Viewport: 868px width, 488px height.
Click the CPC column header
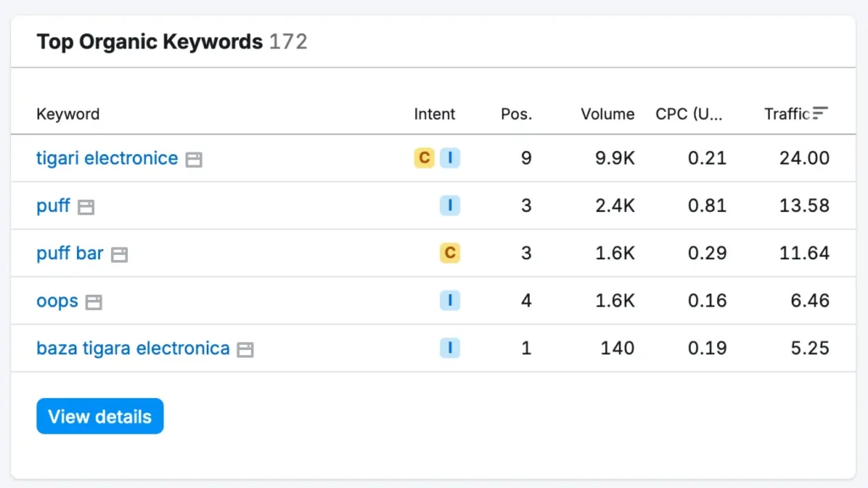689,114
